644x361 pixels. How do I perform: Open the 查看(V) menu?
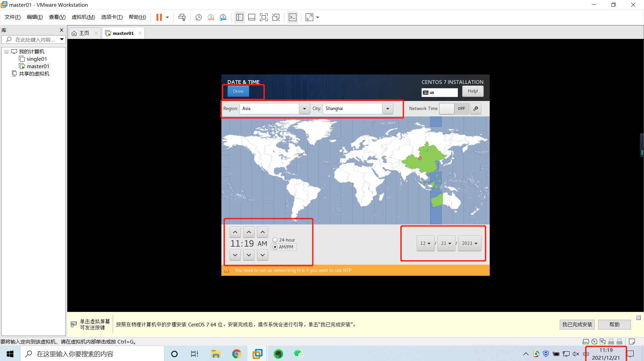(57, 17)
